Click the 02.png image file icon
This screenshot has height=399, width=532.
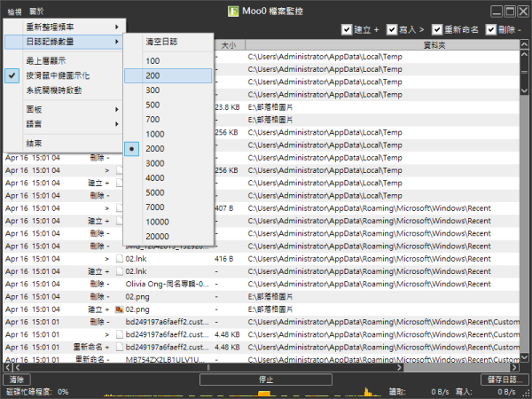pos(118,309)
